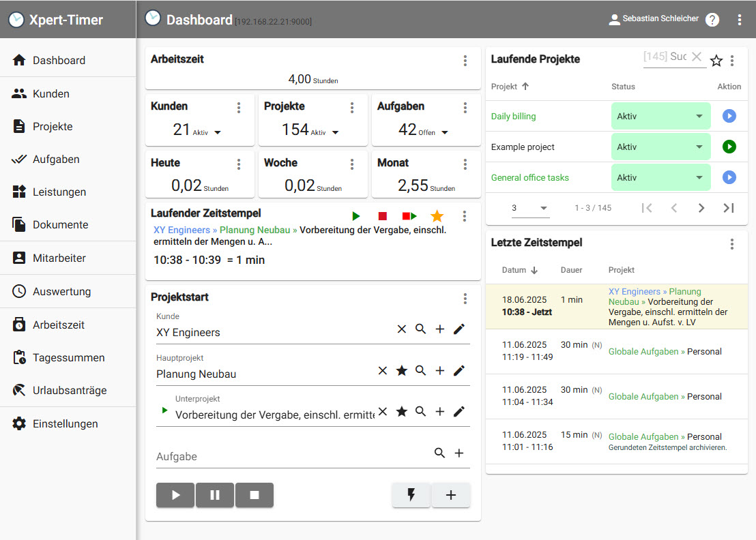
Task: Click the large plus button beside lightning bolt
Action: click(451, 495)
